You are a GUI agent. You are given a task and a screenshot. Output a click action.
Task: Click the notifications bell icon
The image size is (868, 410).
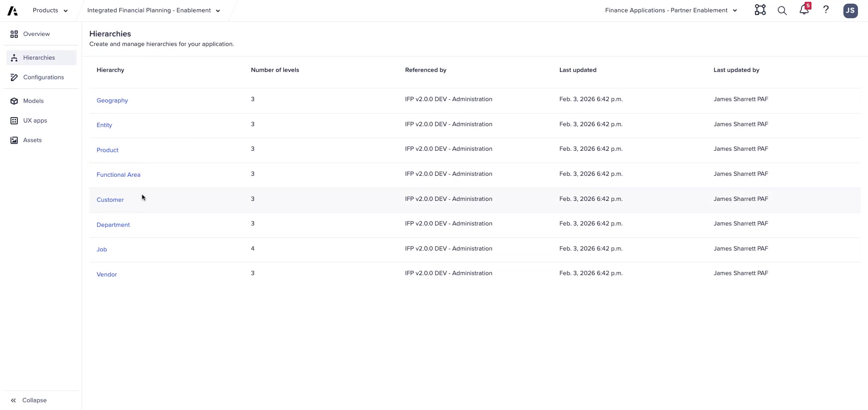click(x=803, y=10)
